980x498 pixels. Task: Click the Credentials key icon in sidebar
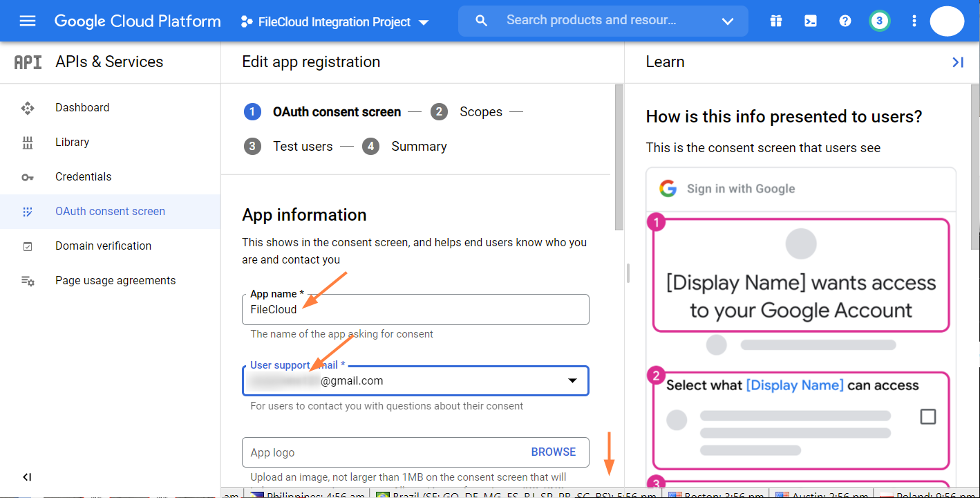(27, 177)
